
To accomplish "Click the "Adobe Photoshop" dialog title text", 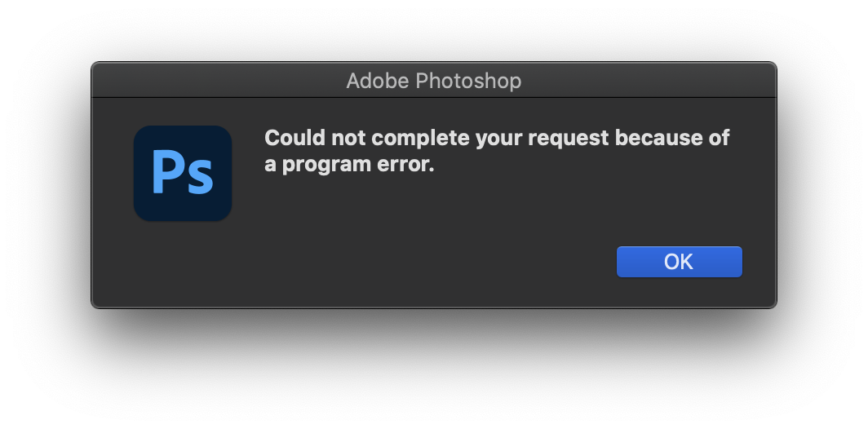I will click(433, 81).
